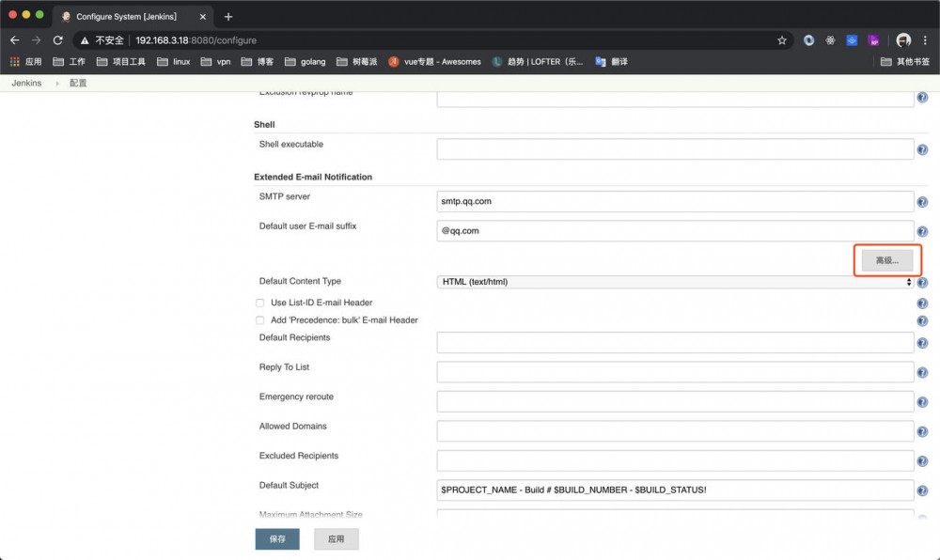Click the browser back arrow
Screen dimensions: 940x560
15,40
